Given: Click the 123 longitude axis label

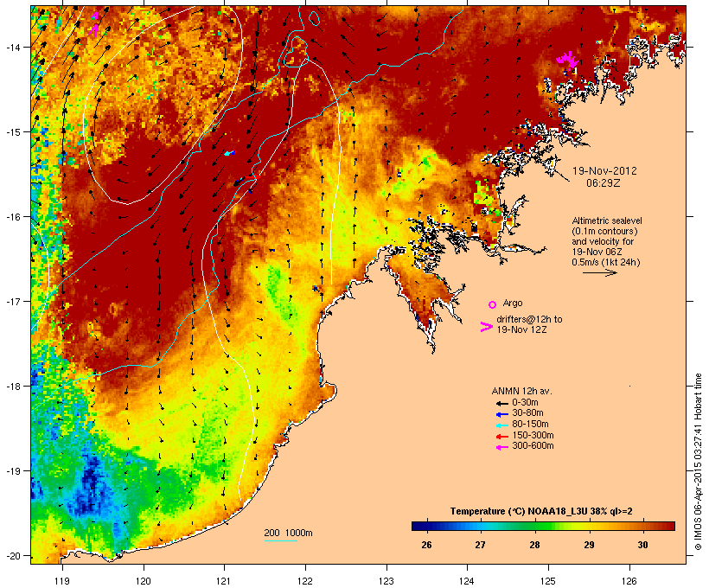Looking at the screenshot, I should [x=386, y=581].
